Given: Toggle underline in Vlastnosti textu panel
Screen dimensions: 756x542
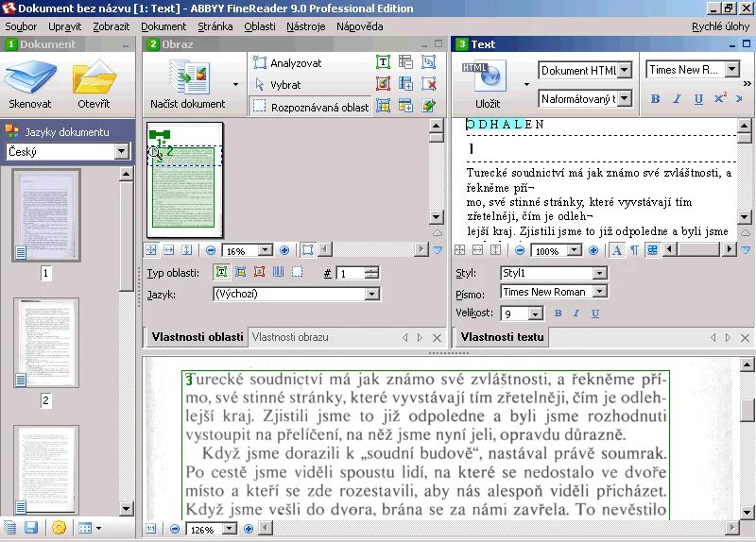Looking at the screenshot, I should point(595,313).
